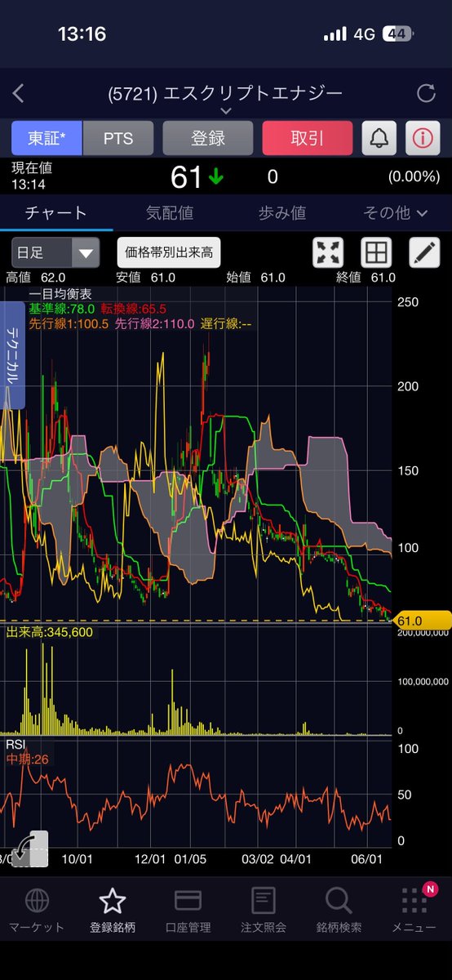Open the 登録銘柄 star tab
This screenshot has height=980, width=452.
(113, 911)
